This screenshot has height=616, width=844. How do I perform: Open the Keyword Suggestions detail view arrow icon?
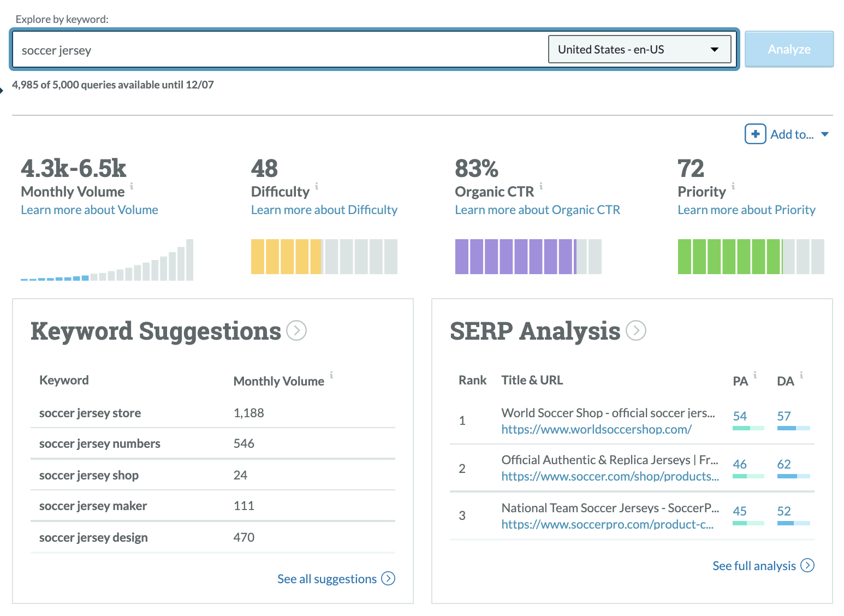(x=296, y=330)
